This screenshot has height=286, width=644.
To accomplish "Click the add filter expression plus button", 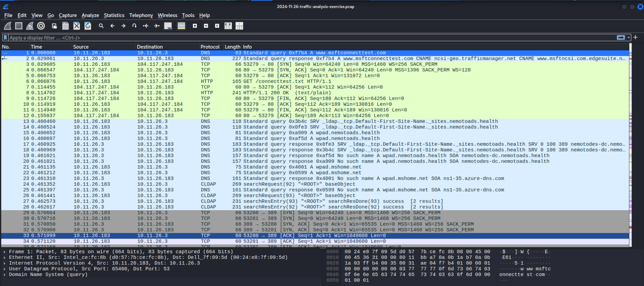I will [x=636, y=37].
